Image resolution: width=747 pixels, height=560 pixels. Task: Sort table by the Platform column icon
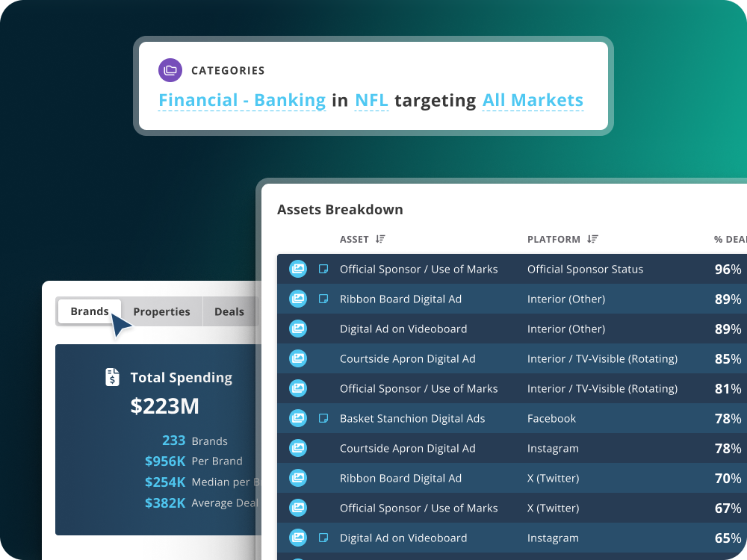tap(592, 239)
